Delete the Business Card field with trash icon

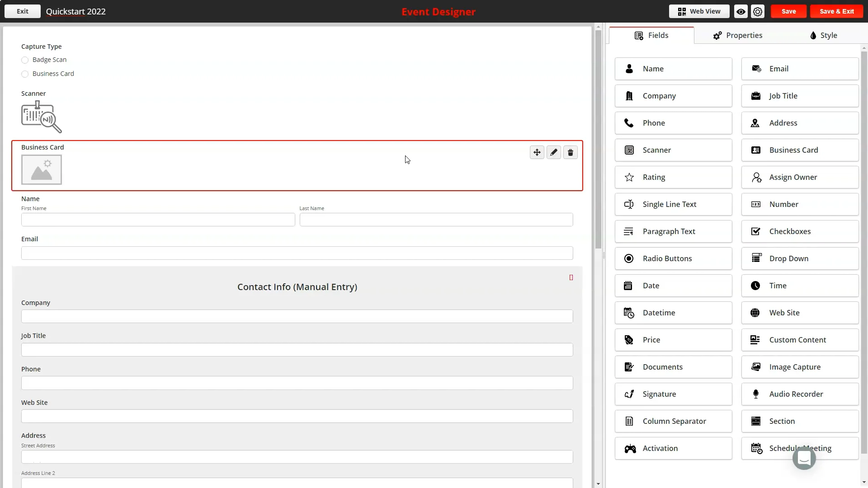coord(570,152)
